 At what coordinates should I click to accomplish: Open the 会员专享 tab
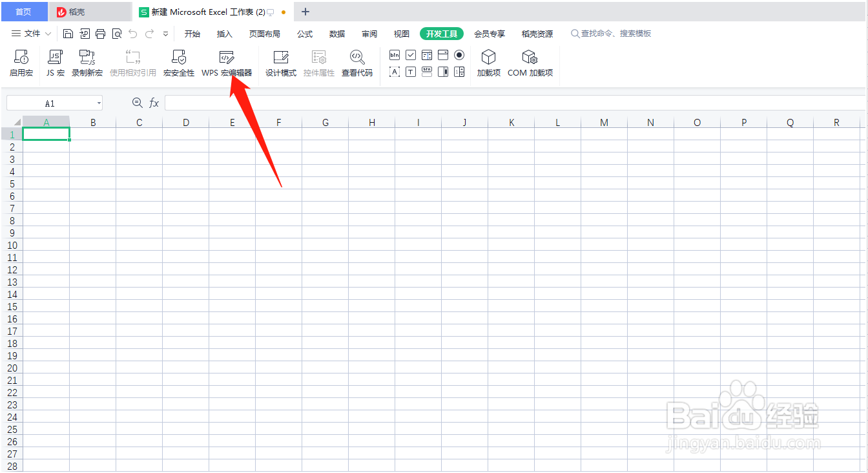click(x=490, y=34)
